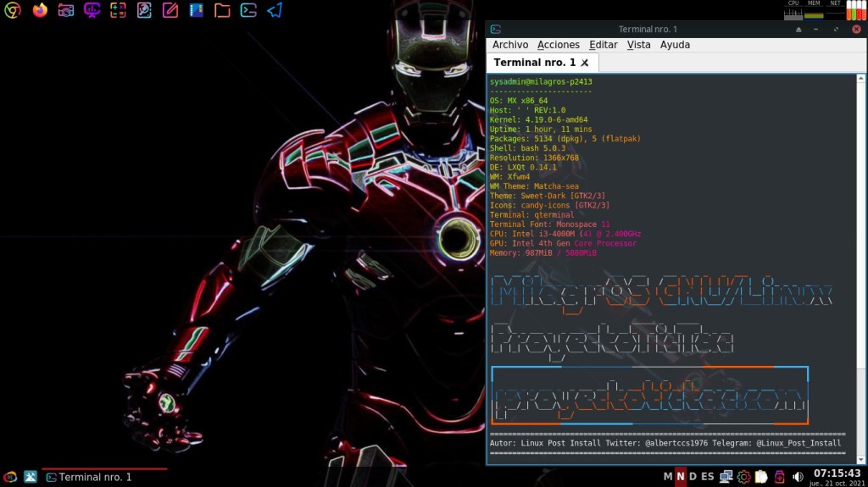The width and height of the screenshot is (868, 487).
Task: Expand the Vista menu
Action: [x=638, y=45]
